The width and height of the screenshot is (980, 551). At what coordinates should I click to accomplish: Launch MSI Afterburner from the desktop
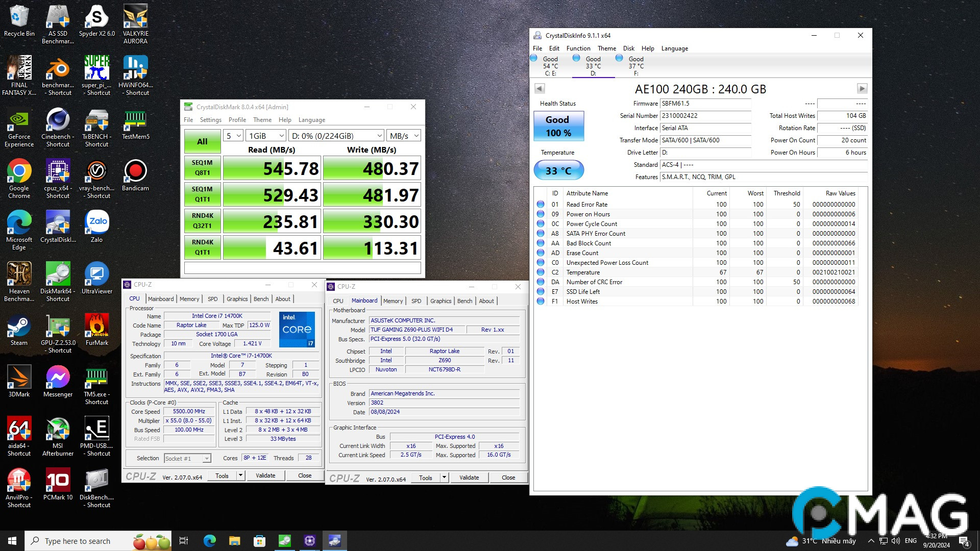click(x=58, y=430)
